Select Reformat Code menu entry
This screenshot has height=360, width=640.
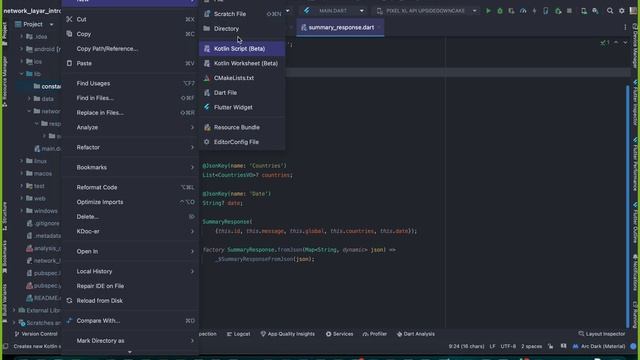[130, 187]
